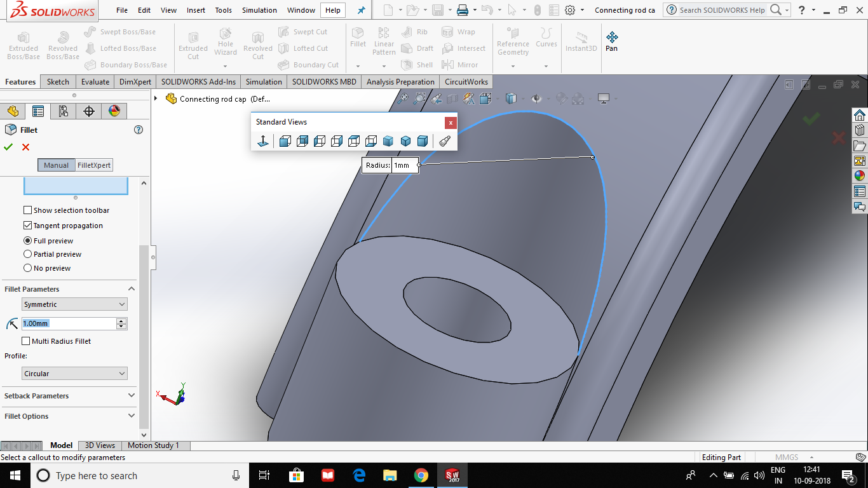Switch to the Sketch ribbon tab
Image resolution: width=868 pixels, height=488 pixels.
pos(57,81)
